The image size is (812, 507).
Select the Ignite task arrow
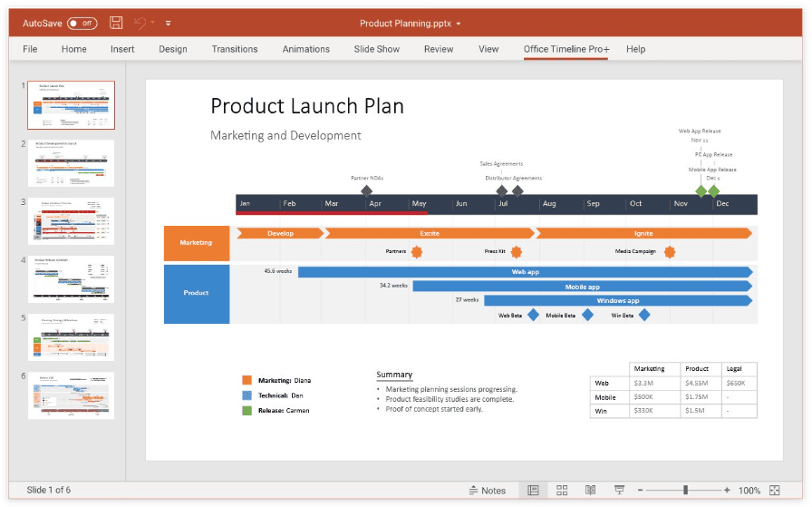click(x=643, y=233)
